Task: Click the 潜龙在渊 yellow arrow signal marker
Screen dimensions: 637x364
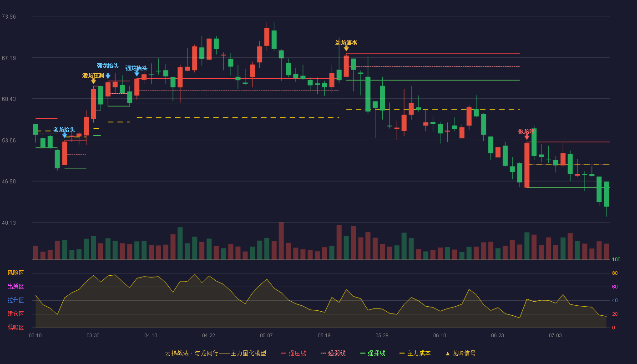Action: click(x=93, y=81)
